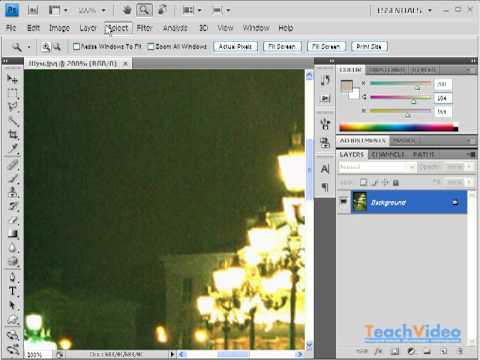The width and height of the screenshot is (480, 360).
Task: Open the Actions panel from dock
Action: click(x=325, y=99)
